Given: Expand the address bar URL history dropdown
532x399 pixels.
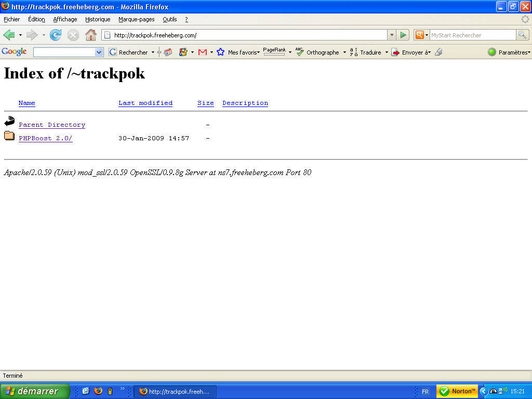Looking at the screenshot, I should (x=392, y=35).
